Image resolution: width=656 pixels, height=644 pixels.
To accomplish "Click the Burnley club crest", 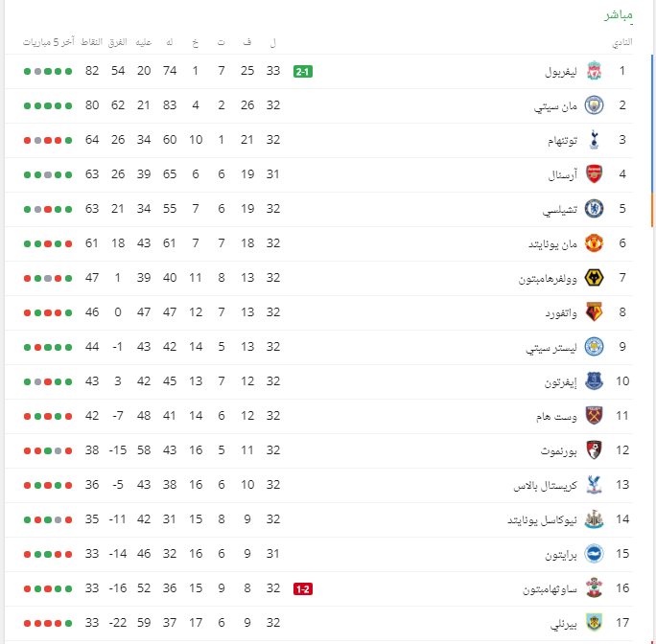I will tap(594, 623).
